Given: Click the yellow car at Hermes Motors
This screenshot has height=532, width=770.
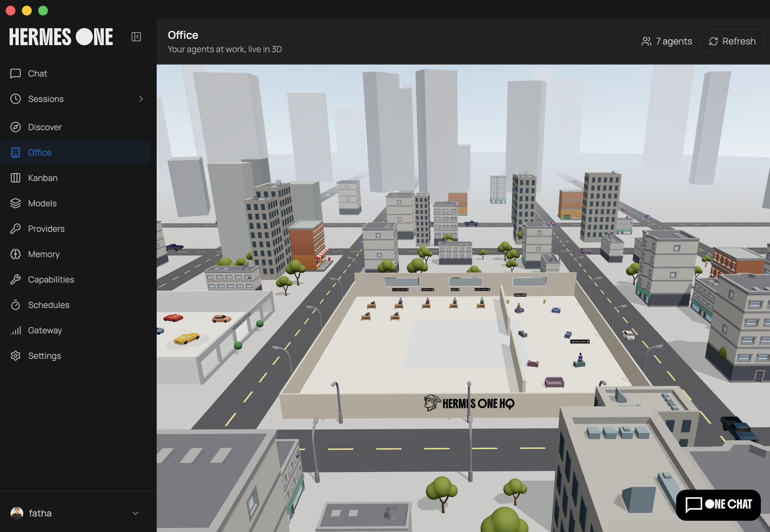Looking at the screenshot, I should pos(187,338).
